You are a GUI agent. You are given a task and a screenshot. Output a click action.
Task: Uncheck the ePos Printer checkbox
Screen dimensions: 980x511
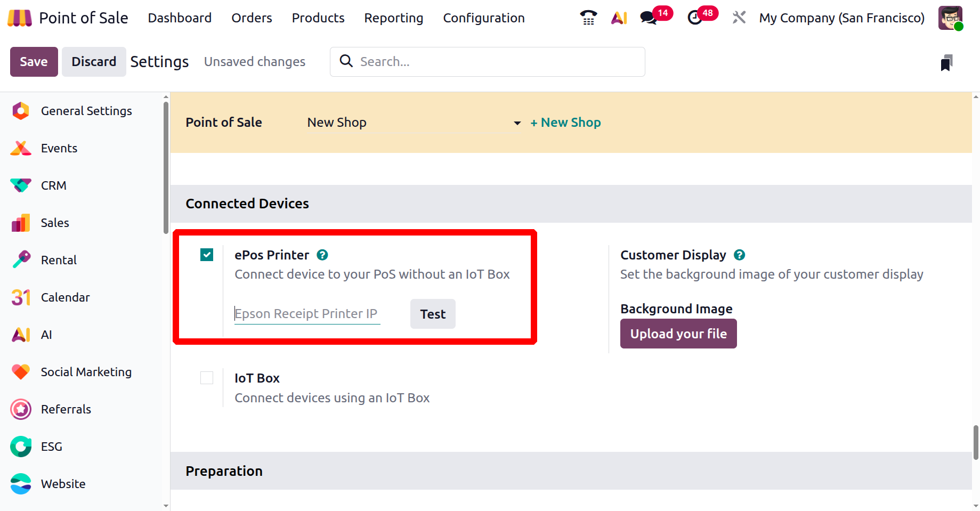click(x=207, y=255)
